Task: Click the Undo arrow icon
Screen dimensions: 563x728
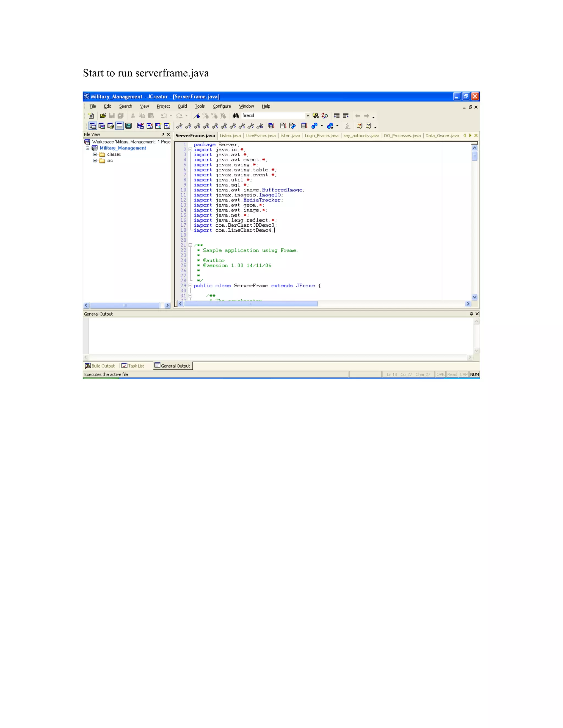Action: coord(164,116)
